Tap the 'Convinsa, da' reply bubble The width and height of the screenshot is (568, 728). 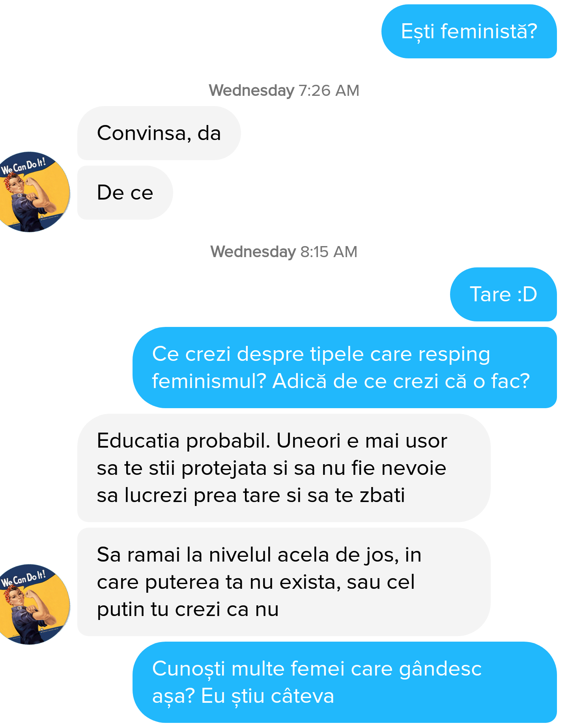[159, 133]
